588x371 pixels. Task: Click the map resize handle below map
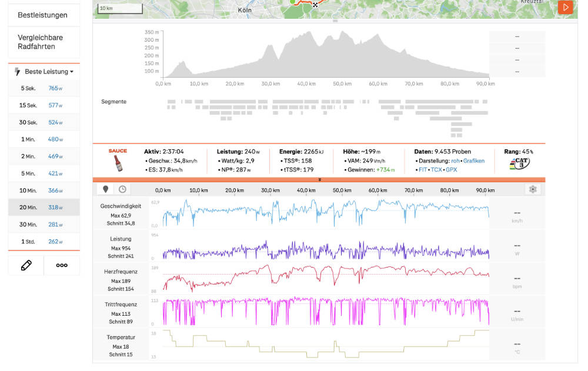pyautogui.click(x=335, y=21)
